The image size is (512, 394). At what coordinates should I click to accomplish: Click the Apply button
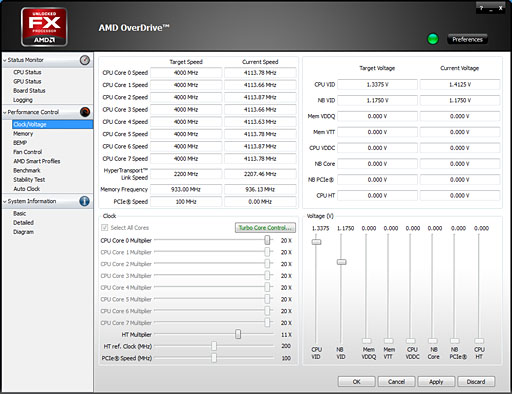(x=436, y=382)
